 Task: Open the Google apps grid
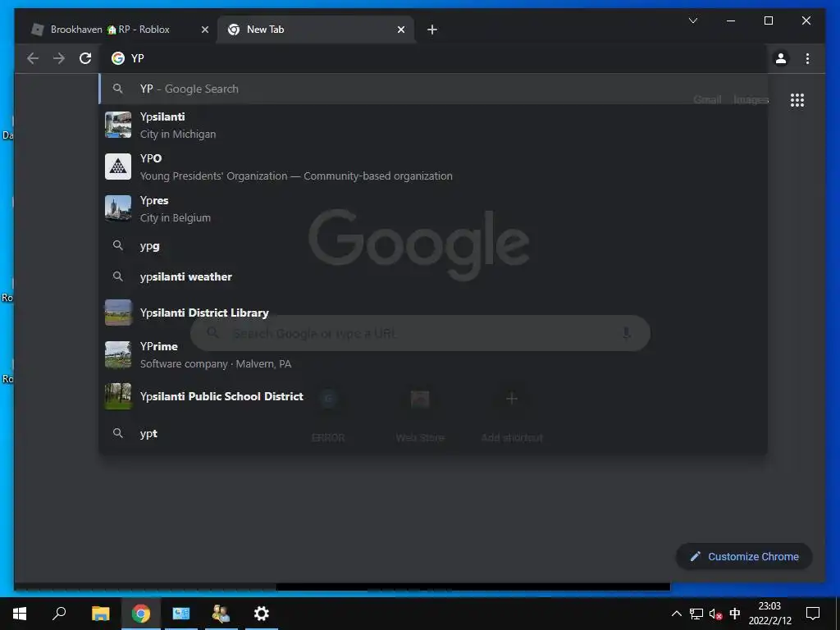coord(797,100)
